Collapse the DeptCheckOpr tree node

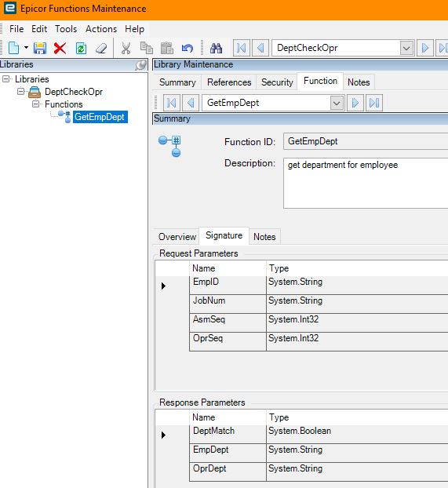pos(21,92)
